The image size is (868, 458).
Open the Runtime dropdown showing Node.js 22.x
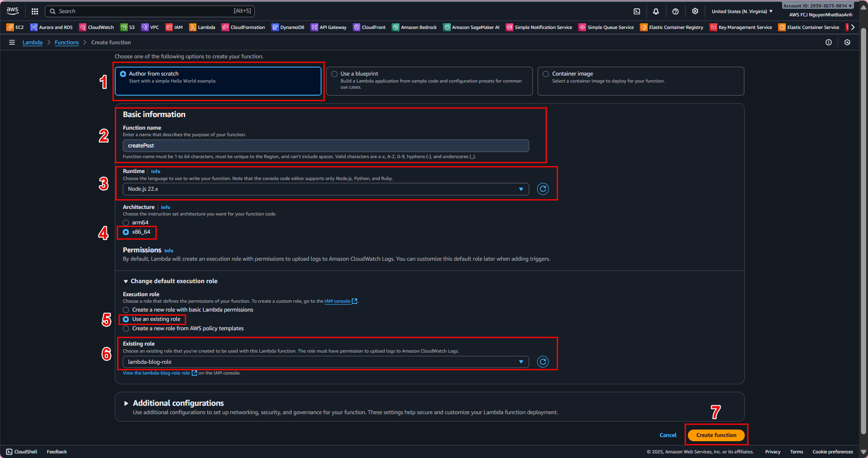pyautogui.click(x=325, y=189)
